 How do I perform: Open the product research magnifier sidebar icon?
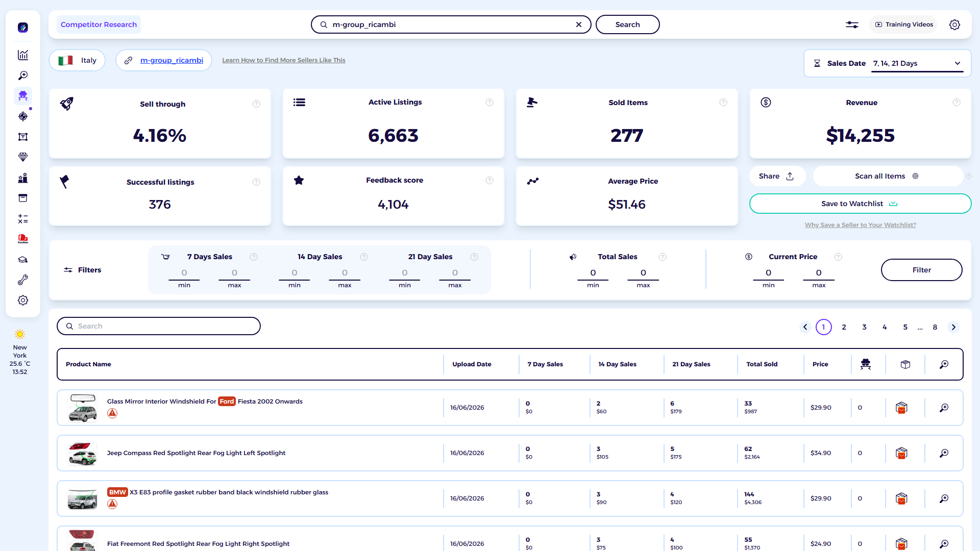(x=23, y=76)
